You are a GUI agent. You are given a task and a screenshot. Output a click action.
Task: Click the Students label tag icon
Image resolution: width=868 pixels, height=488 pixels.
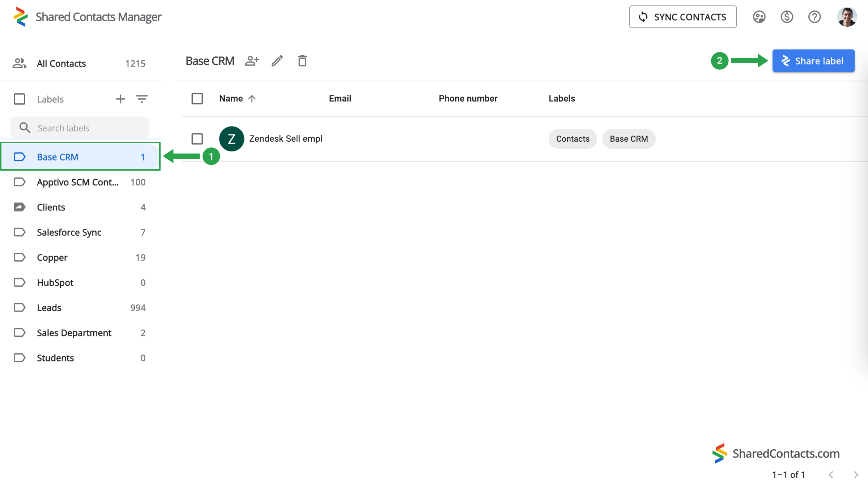[20, 358]
